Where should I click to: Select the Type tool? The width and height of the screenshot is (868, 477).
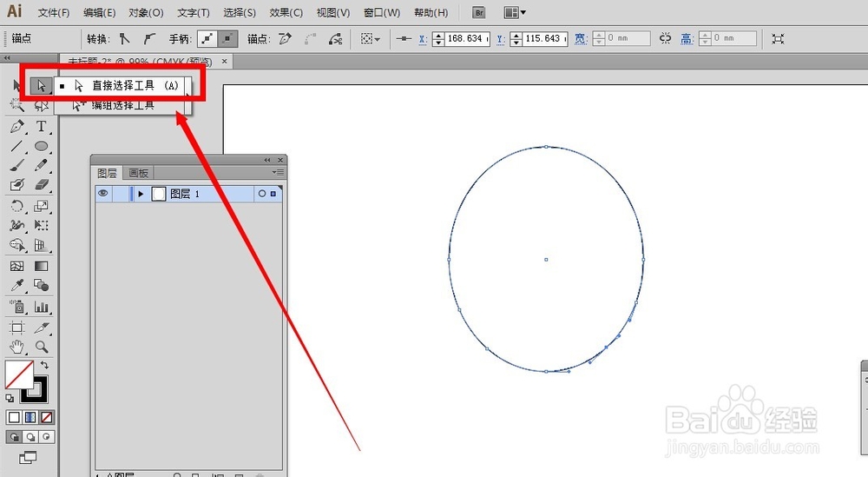tap(41, 127)
